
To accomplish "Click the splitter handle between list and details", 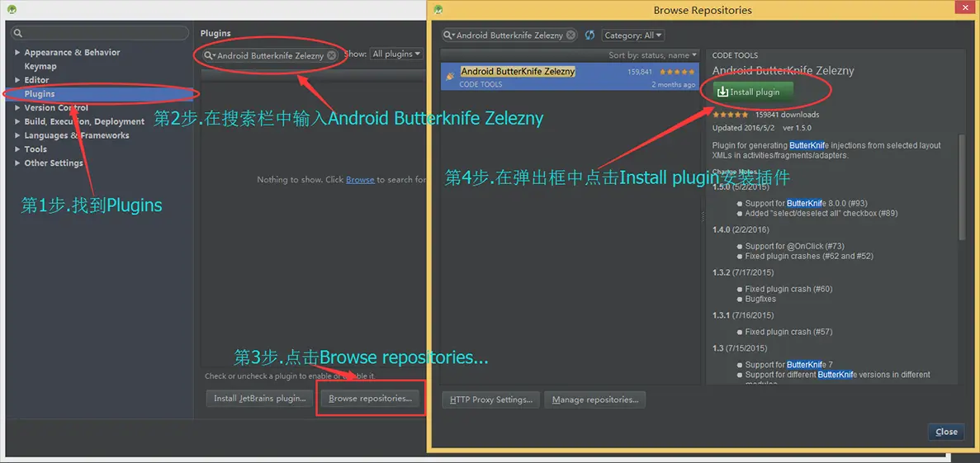I will pos(703,215).
